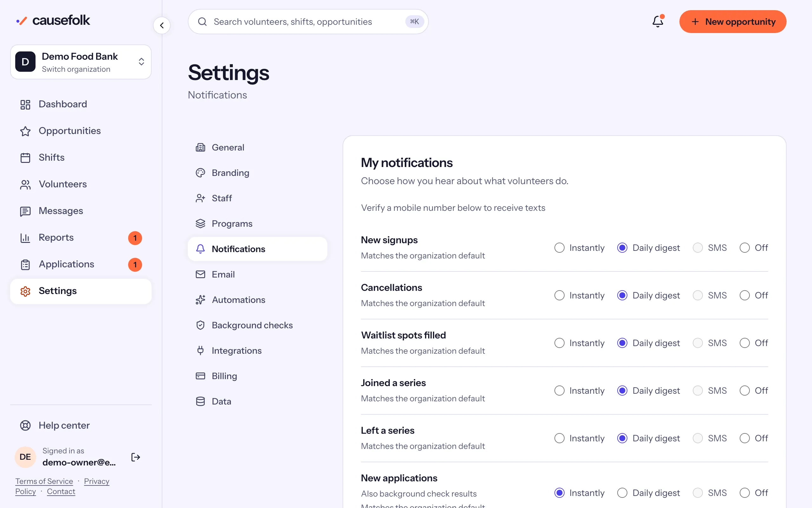Turn Off Left a series notifications
The image size is (812, 508).
(x=744, y=438)
